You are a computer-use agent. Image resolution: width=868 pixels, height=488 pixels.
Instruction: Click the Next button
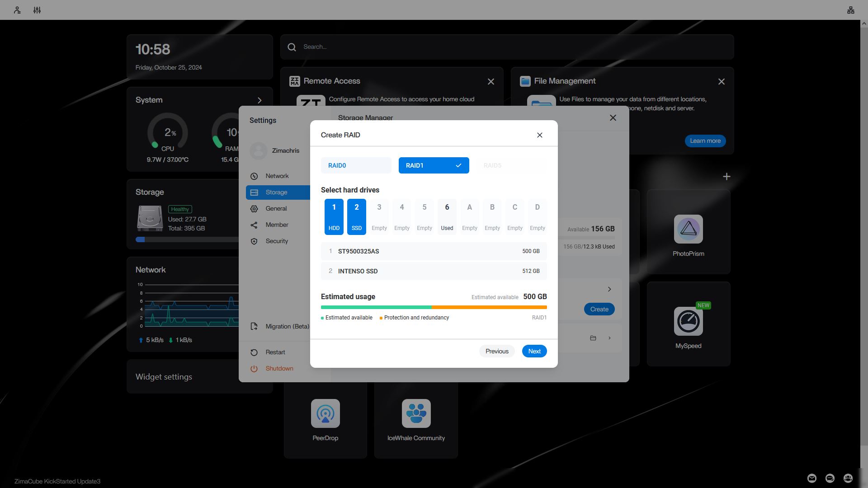[x=534, y=351]
